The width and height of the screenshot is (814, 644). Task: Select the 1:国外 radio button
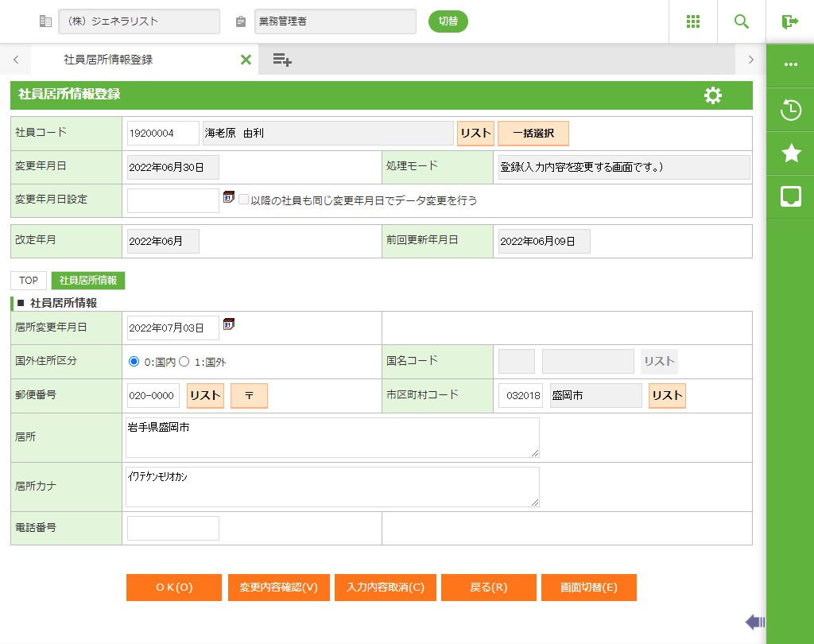pos(184,362)
